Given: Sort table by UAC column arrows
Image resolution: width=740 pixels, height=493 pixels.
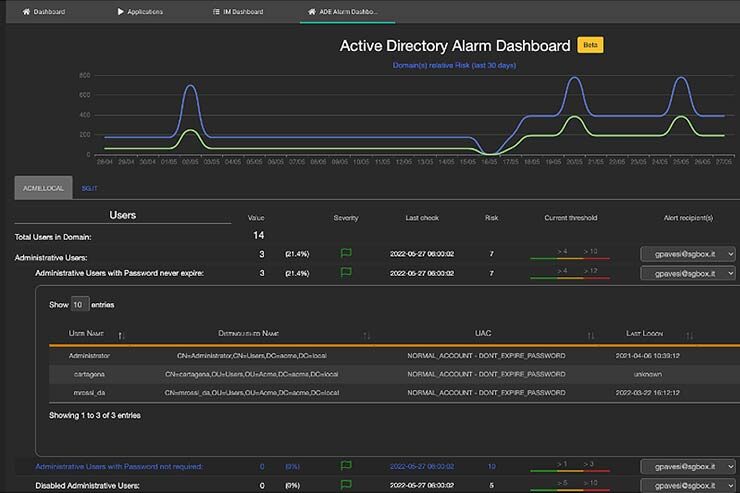Looking at the screenshot, I should click(x=590, y=335).
